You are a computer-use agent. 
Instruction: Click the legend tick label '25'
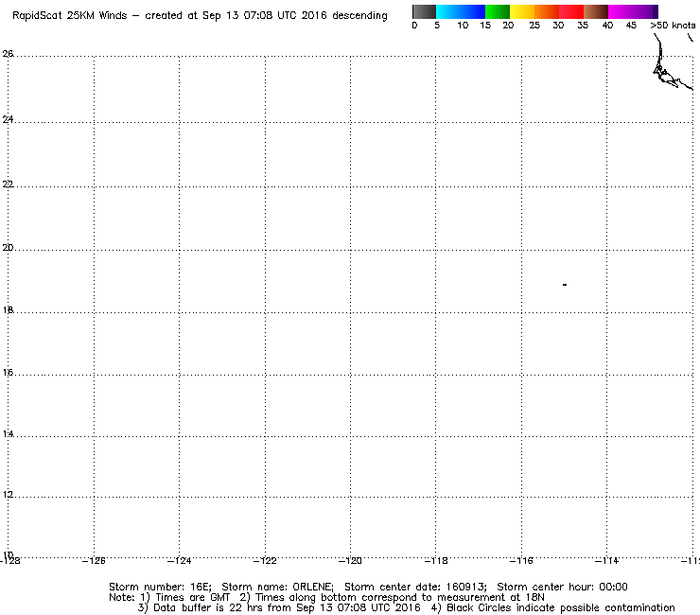click(x=534, y=26)
